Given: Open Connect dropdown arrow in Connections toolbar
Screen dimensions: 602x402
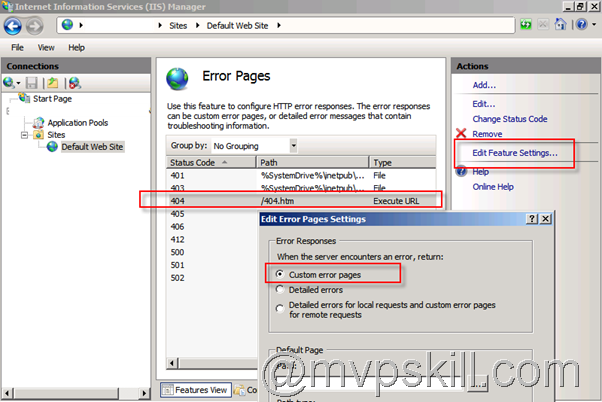Looking at the screenshot, I should (18, 83).
